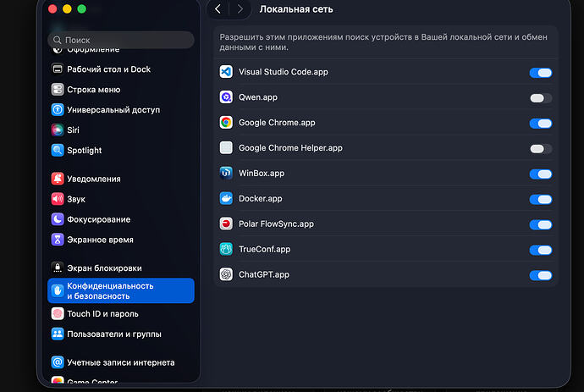Click the Google Chrome Helper.app label
584x392 pixels.
click(290, 148)
